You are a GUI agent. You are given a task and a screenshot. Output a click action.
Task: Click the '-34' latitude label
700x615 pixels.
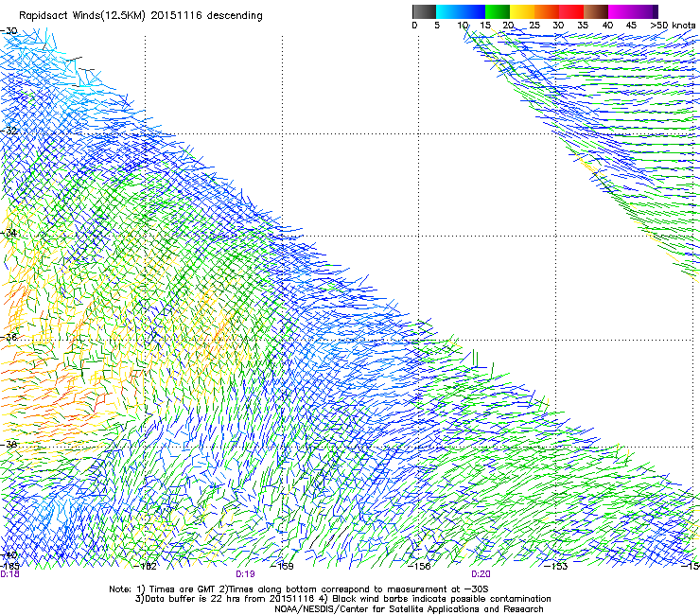9,233
